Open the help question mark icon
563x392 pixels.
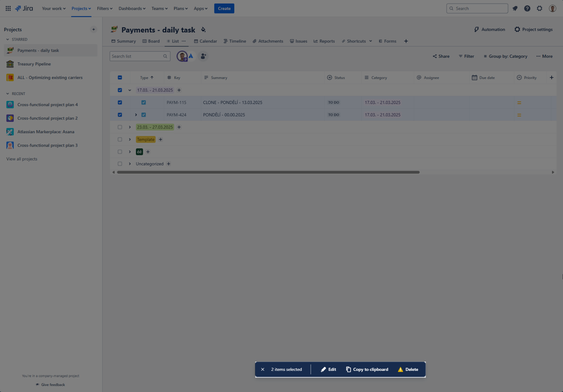click(527, 8)
